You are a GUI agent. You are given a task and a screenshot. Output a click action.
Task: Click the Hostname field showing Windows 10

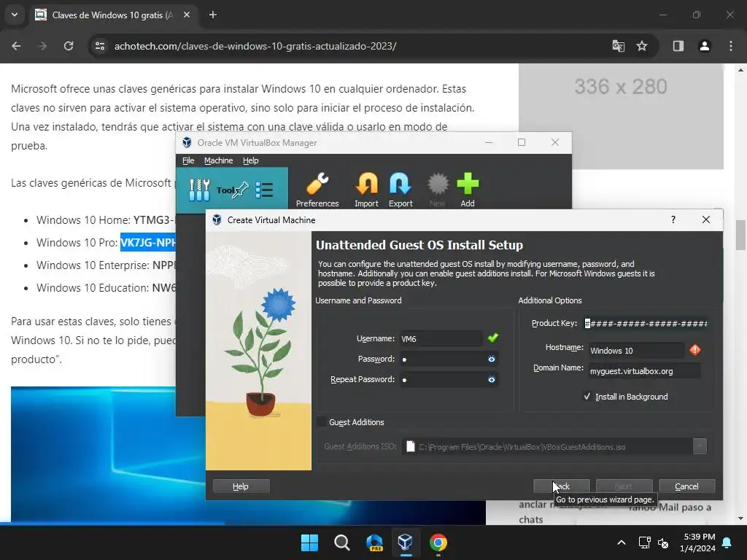(636, 351)
